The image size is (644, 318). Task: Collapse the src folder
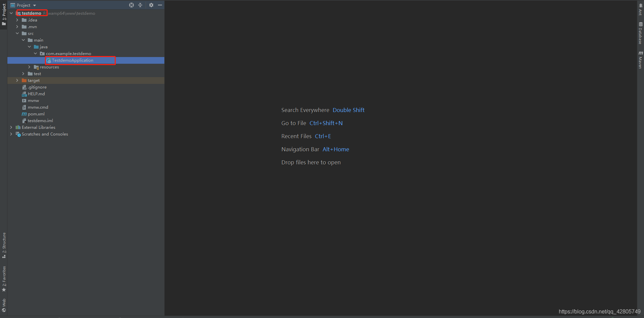tap(17, 33)
